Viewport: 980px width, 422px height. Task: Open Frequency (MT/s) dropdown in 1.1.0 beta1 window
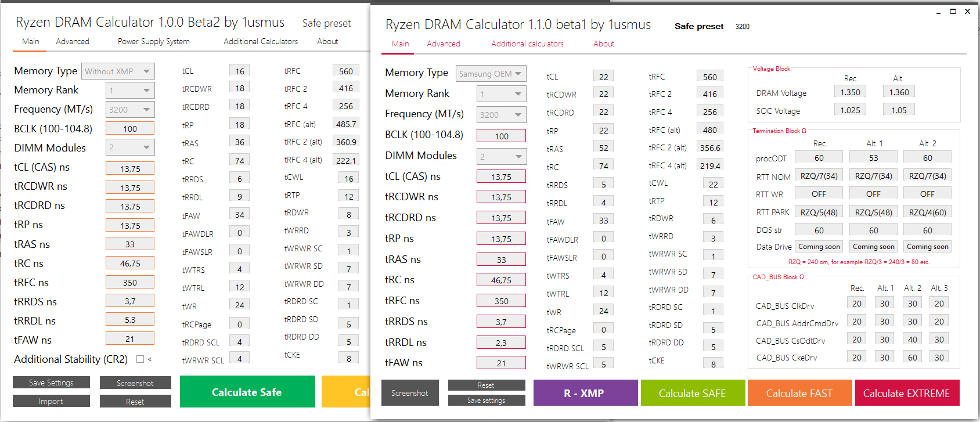point(502,115)
